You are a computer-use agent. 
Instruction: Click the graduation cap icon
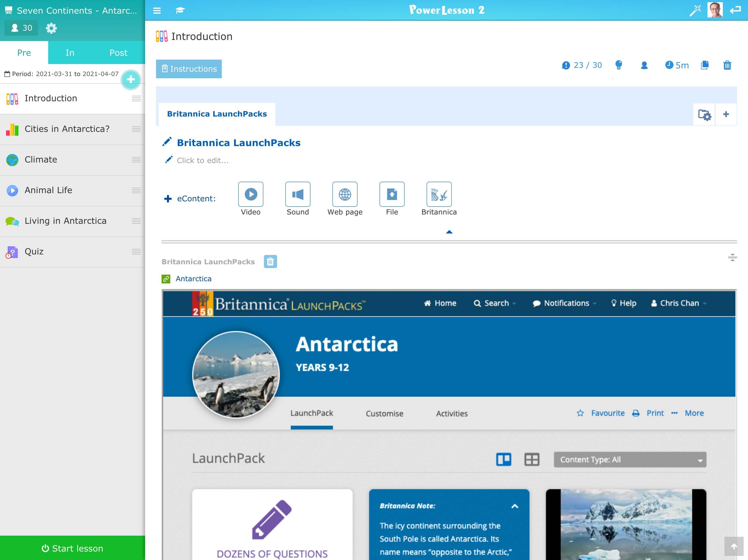[180, 10]
